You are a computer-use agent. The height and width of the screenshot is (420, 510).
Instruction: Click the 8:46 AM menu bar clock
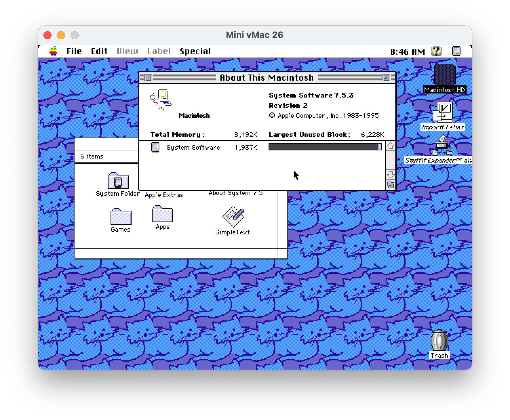pyautogui.click(x=407, y=52)
